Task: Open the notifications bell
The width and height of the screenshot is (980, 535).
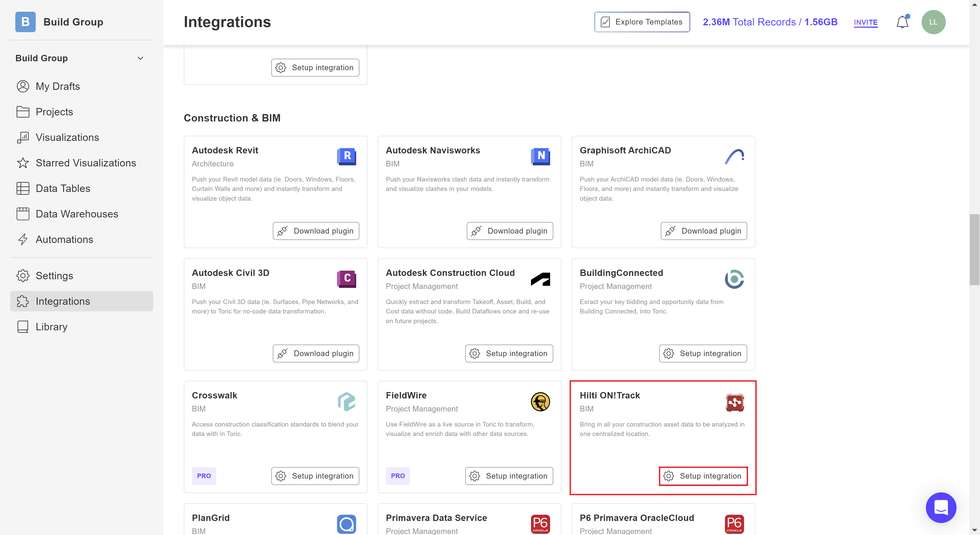Action: pos(902,22)
